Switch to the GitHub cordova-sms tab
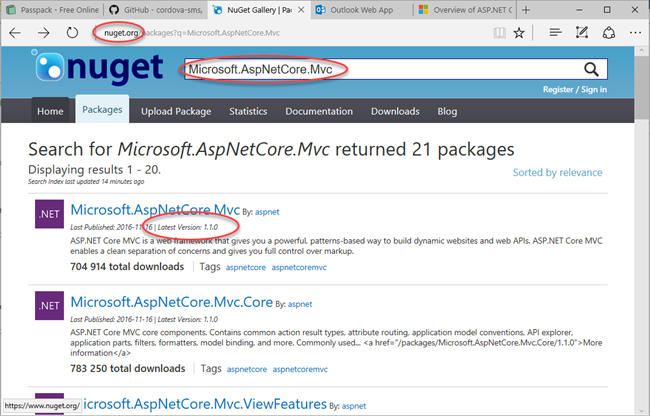Screen dimensions: 650x416 (156, 10)
